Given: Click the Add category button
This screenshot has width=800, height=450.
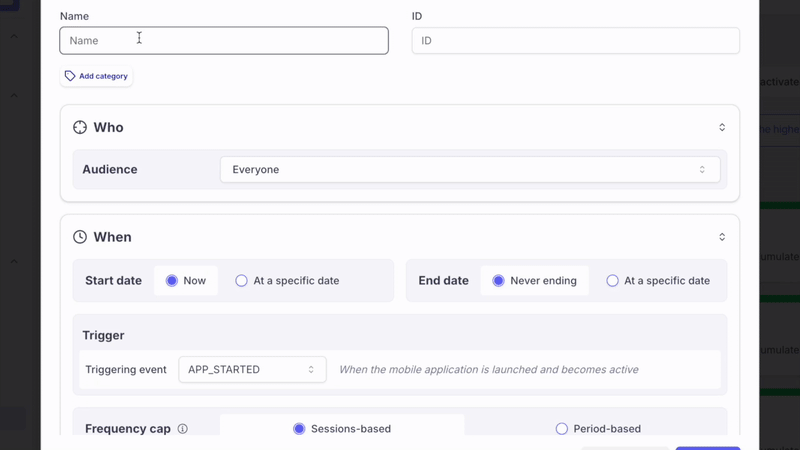Looking at the screenshot, I should point(97,76).
